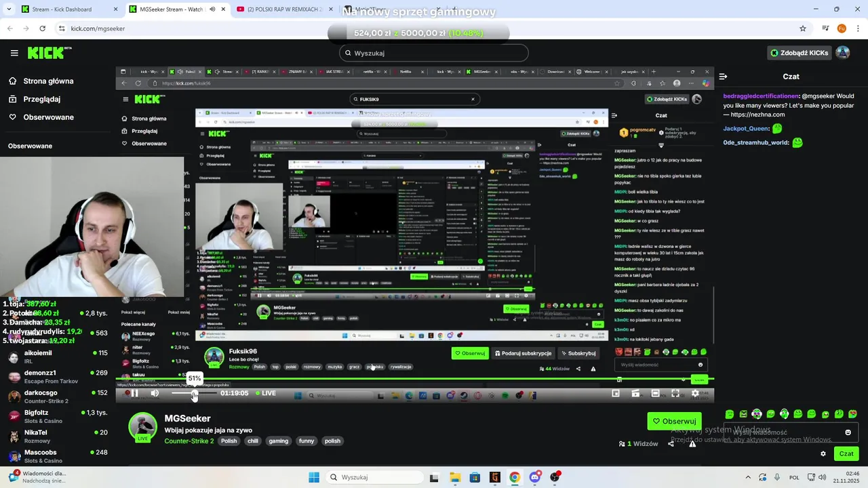868x488 pixels.
Task: Open Chrome media controls icon
Action: point(825,28)
